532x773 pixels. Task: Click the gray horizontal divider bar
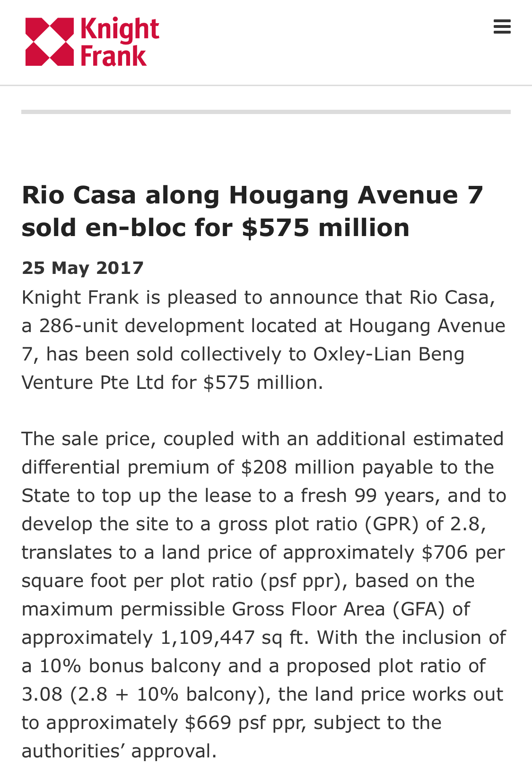click(x=266, y=112)
